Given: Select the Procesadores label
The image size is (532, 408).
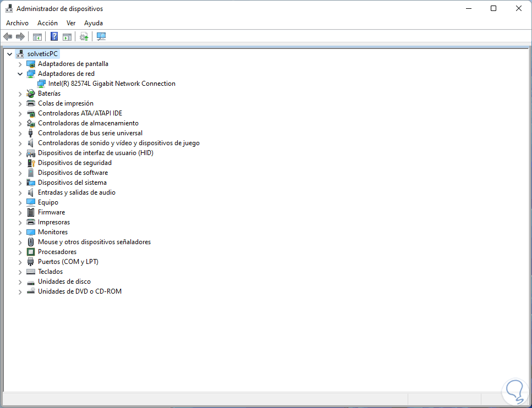Looking at the screenshot, I should (x=57, y=252).
